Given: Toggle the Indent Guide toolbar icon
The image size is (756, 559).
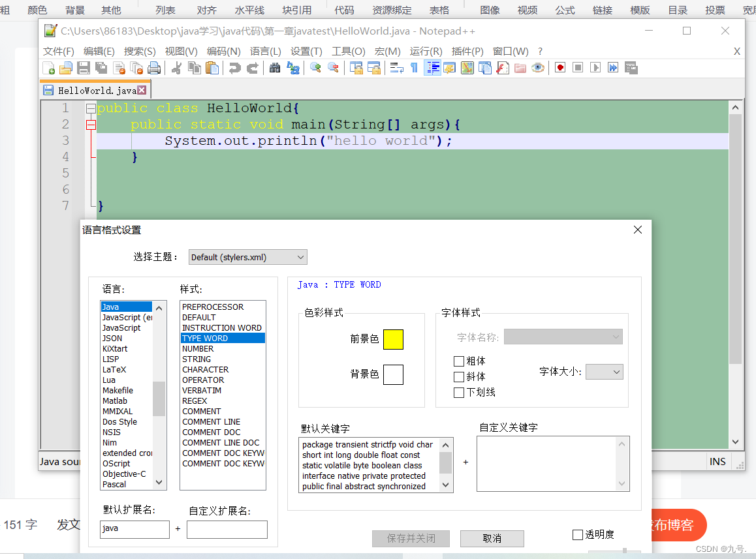Looking at the screenshot, I should (432, 68).
